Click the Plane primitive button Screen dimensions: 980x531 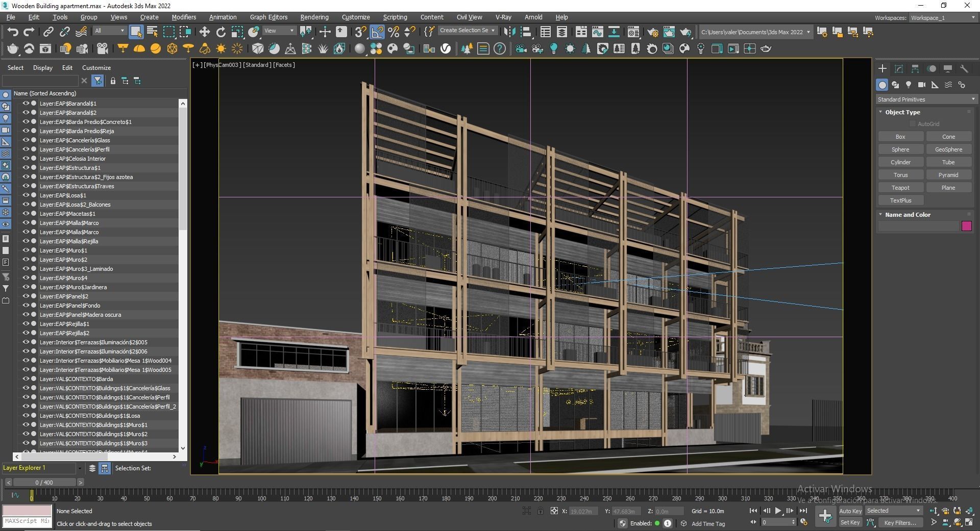coord(948,188)
